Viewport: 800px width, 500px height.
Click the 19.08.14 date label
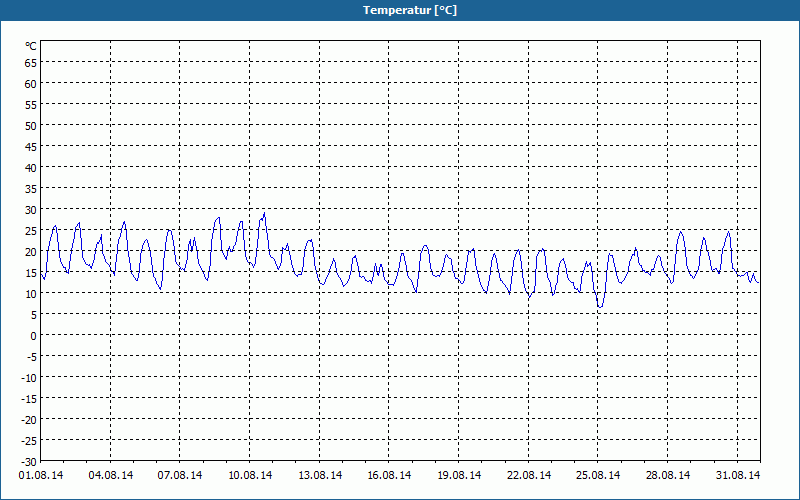click(459, 475)
